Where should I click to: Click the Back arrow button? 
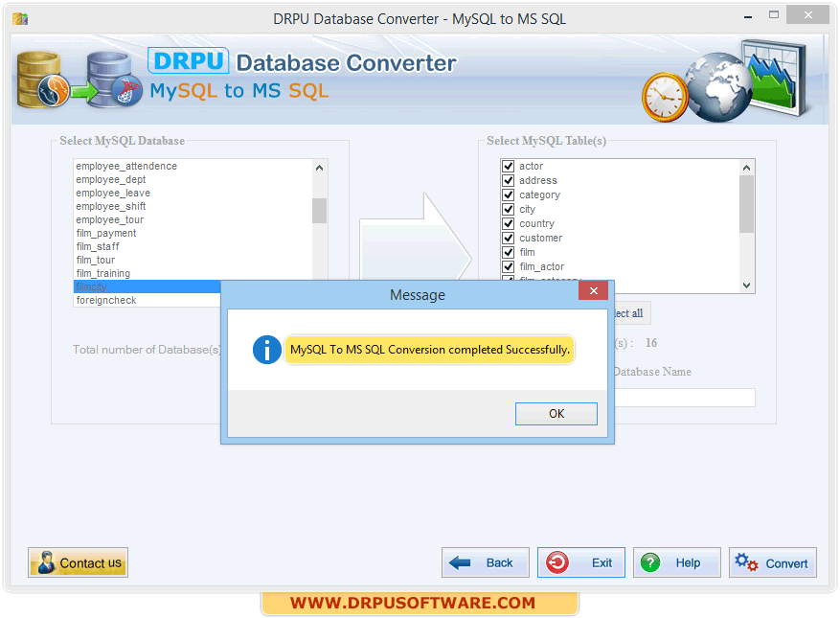pyautogui.click(x=485, y=562)
